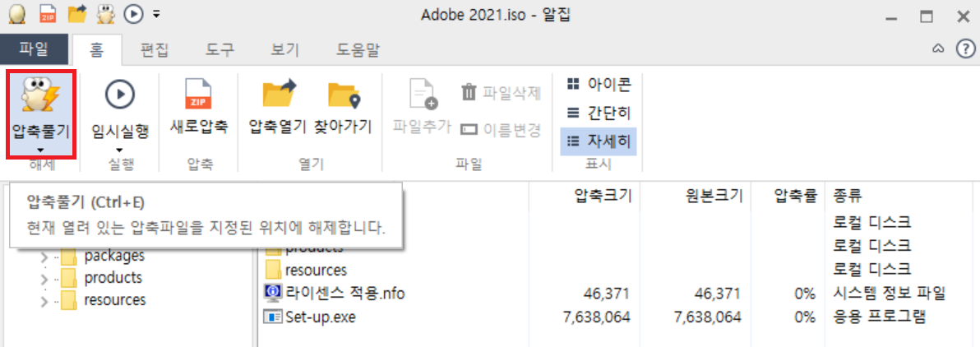Open the 임시실행 dropdown arrow
Screen dimensions: 980x347
click(x=120, y=150)
